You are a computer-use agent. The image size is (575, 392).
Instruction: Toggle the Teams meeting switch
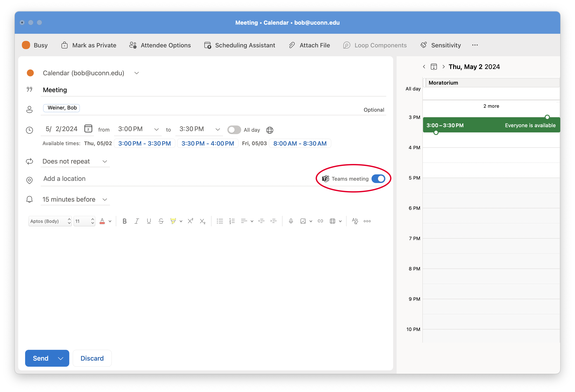[378, 178]
